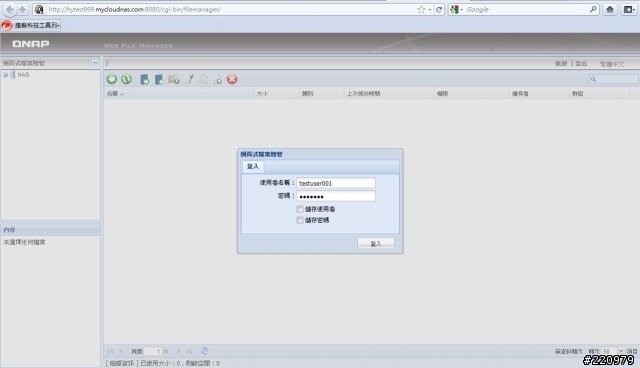
Task: Click the file search box
Action: (613, 79)
